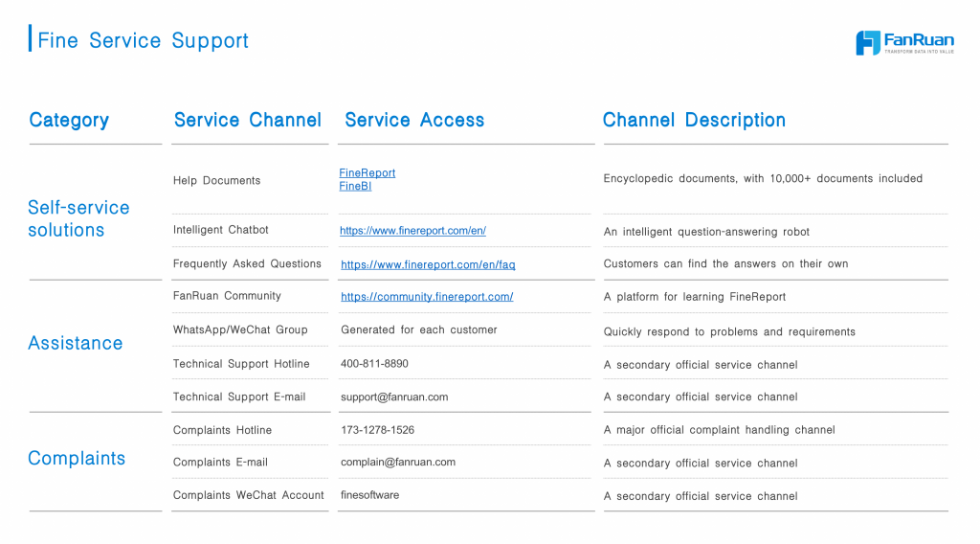Image resolution: width=980 pixels, height=544 pixels.
Task: Click the 'Intelligent Chatbot' channel cell
Action: [221, 230]
